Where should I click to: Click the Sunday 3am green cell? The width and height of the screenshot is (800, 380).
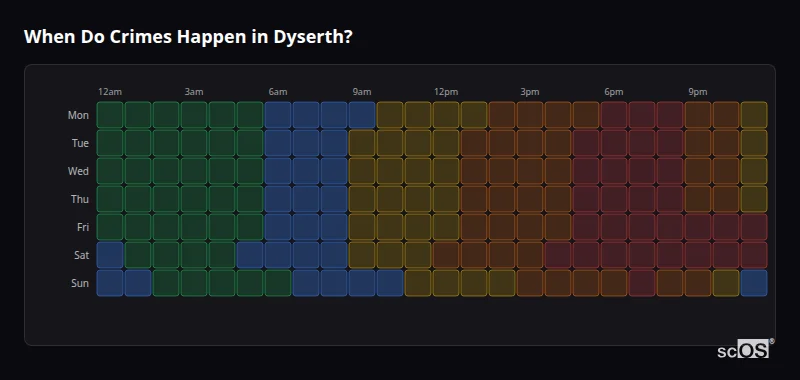194,283
